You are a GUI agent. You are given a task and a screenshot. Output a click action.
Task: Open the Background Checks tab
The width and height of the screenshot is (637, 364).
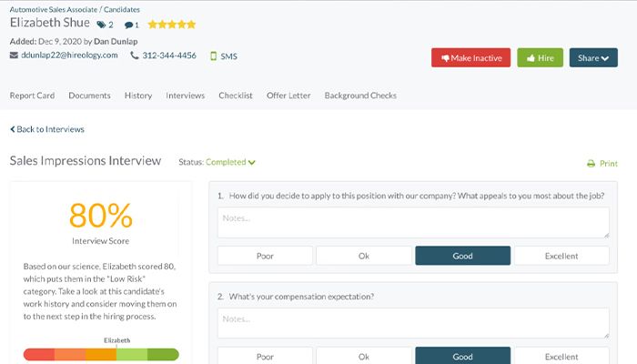(360, 96)
